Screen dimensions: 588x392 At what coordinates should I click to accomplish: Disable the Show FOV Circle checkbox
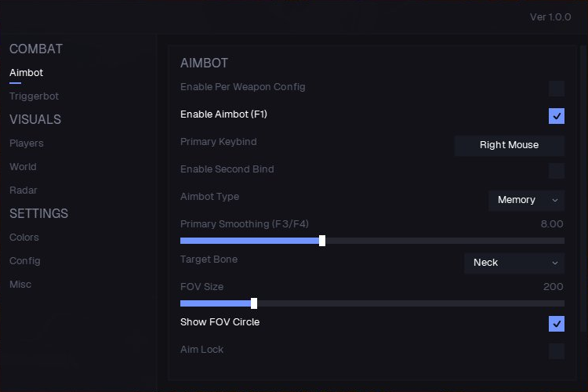(x=557, y=324)
